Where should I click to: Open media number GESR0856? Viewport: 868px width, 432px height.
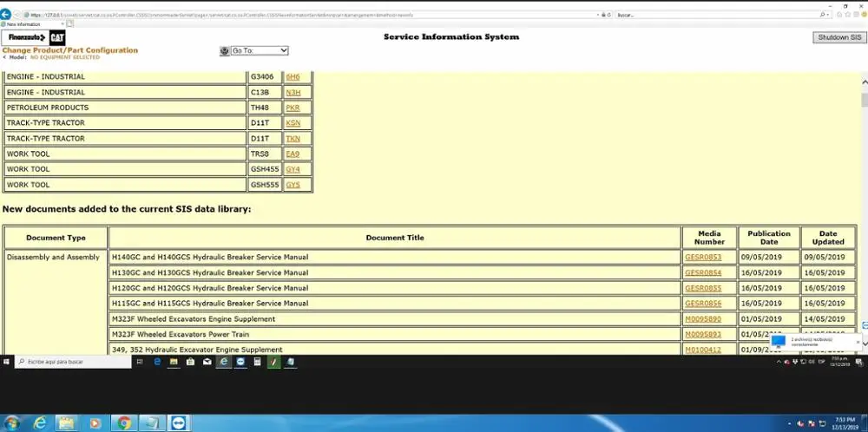pyautogui.click(x=703, y=304)
